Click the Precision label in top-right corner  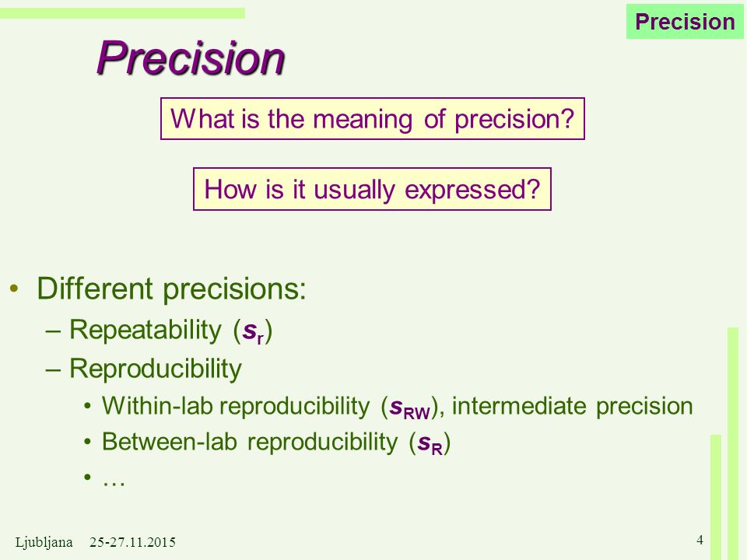pyautogui.click(x=685, y=22)
